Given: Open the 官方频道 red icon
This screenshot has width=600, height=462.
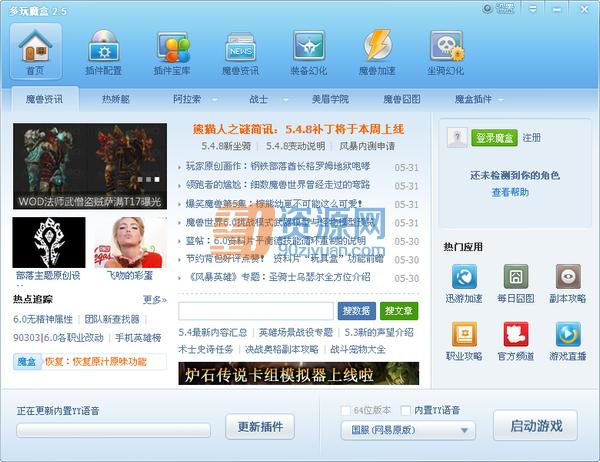Looking at the screenshot, I should (516, 334).
